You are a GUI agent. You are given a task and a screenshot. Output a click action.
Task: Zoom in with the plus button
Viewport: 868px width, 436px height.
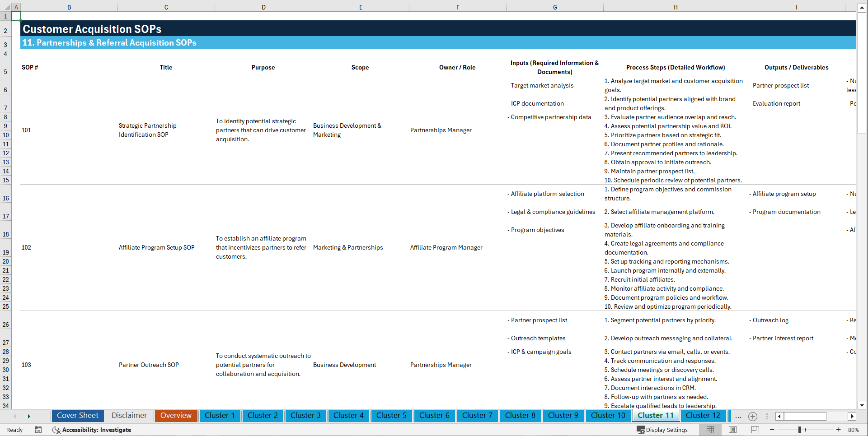(x=839, y=430)
